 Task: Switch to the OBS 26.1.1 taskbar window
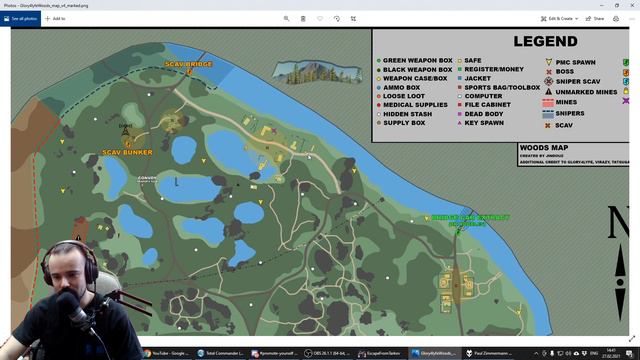tap(328, 353)
